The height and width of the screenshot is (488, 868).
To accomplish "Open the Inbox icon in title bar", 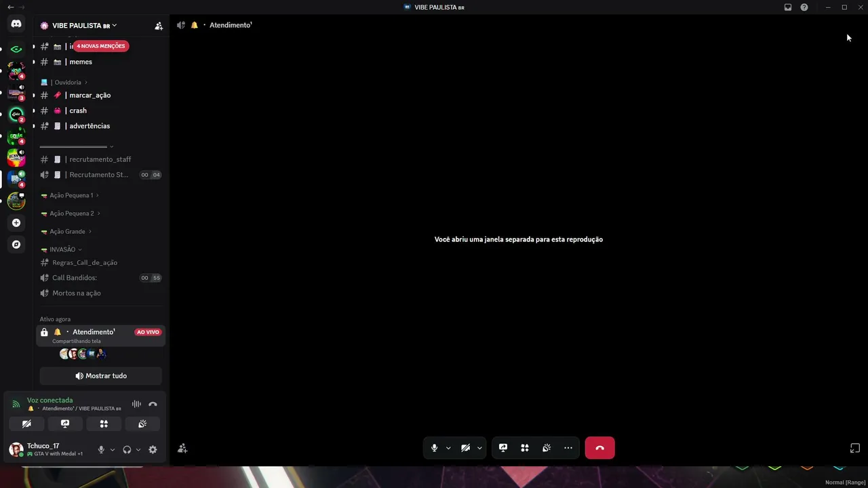I will click(788, 7).
